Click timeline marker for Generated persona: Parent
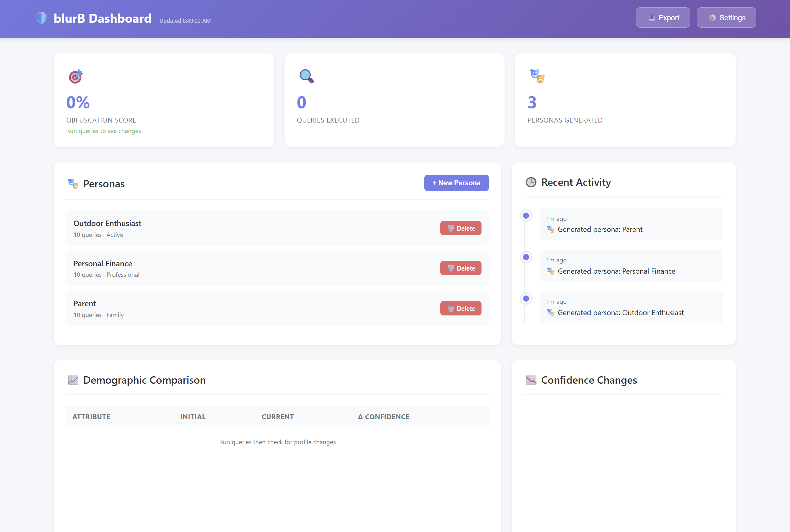 pos(526,216)
